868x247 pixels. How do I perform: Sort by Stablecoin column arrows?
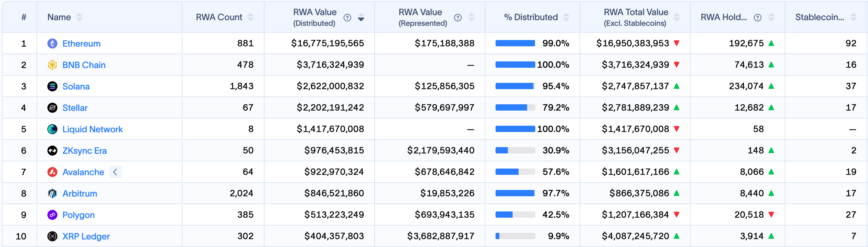point(853,17)
